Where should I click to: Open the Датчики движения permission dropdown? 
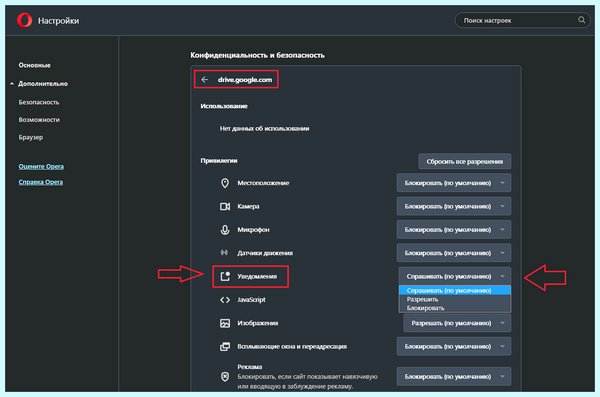[454, 253]
